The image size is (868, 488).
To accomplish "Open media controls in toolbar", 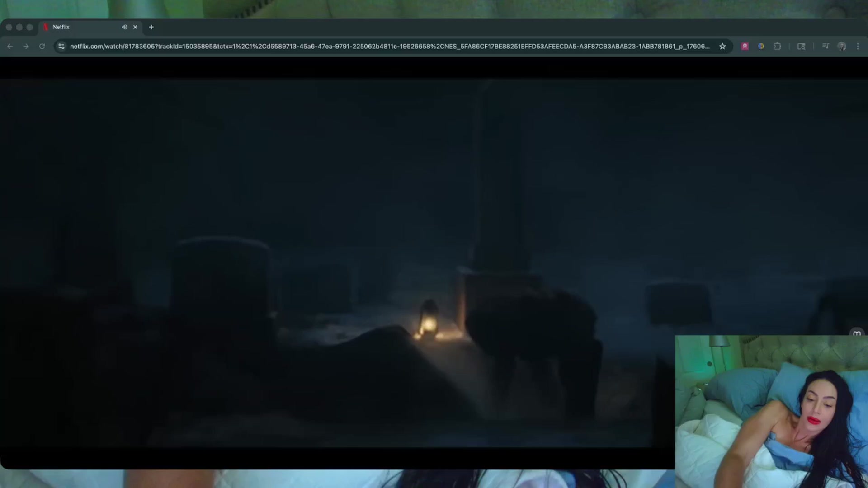I will pyautogui.click(x=826, y=46).
